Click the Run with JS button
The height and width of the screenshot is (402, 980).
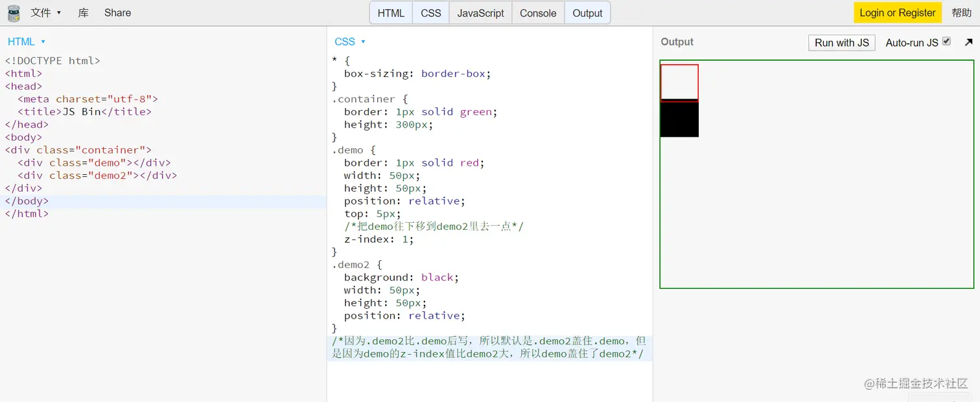tap(842, 43)
